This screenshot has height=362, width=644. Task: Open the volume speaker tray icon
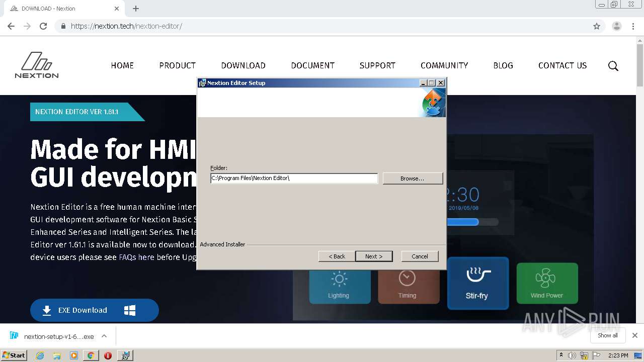pos(572,355)
